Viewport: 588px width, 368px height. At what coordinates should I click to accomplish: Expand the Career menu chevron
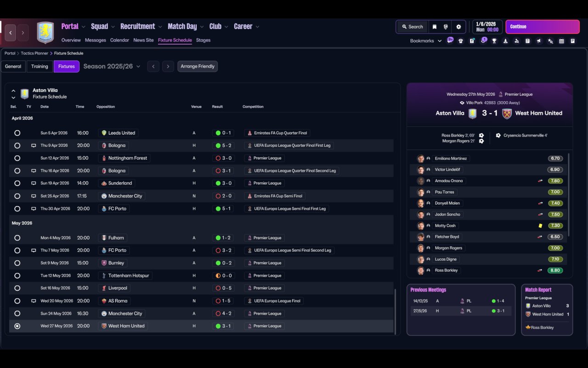(257, 27)
